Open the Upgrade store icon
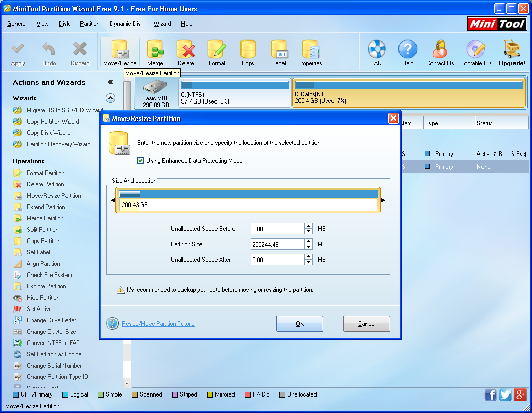Viewport: 532px width, 413px height. [x=511, y=52]
